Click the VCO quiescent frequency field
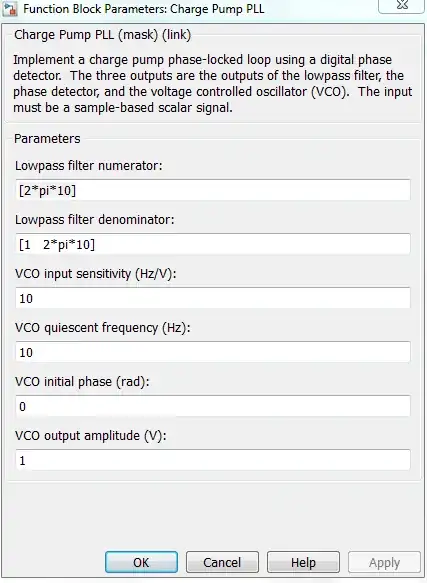Viewport: 427px width, 583px height. [x=213, y=352]
